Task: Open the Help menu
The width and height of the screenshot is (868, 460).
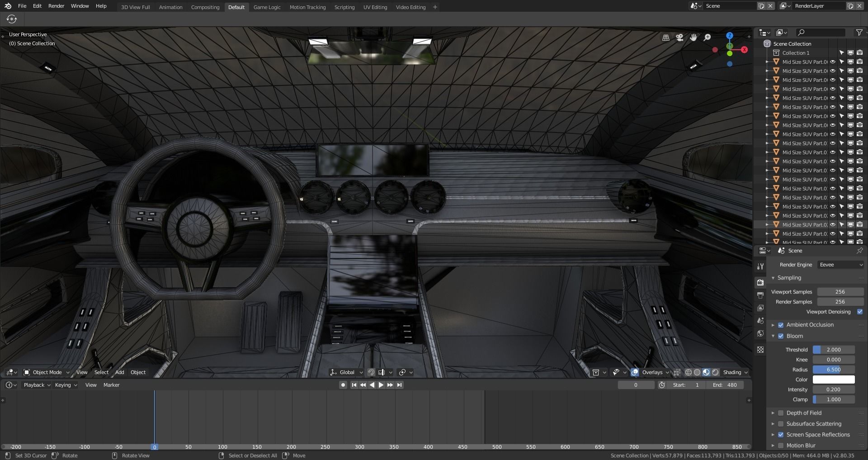Action: pos(101,6)
